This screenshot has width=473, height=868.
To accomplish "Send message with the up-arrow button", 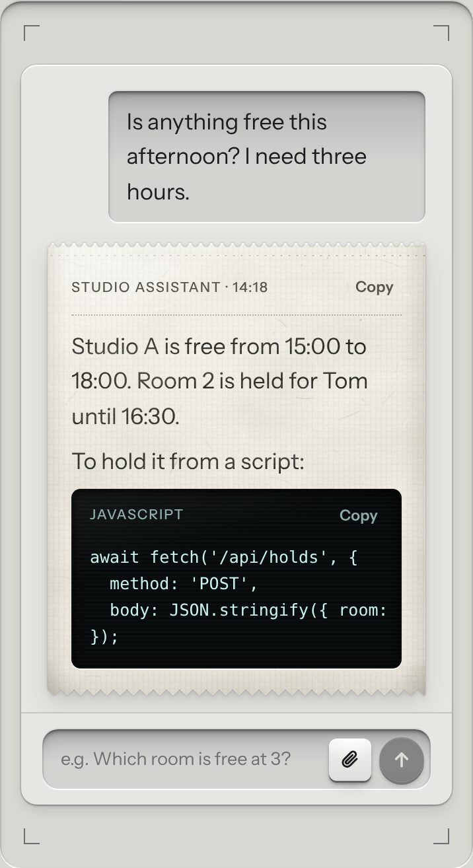I will coord(401,760).
